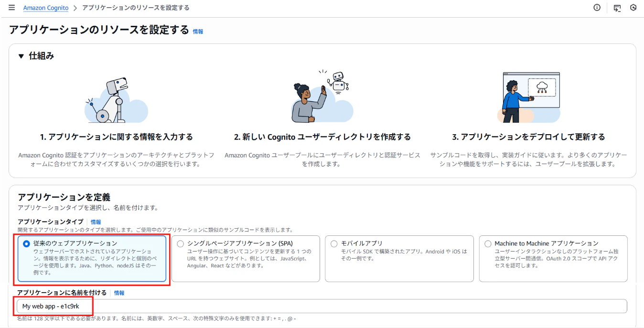This screenshot has height=328, width=644.
Task: Select シングルページアプリケーション (SPA) radio option
Action: click(x=180, y=243)
